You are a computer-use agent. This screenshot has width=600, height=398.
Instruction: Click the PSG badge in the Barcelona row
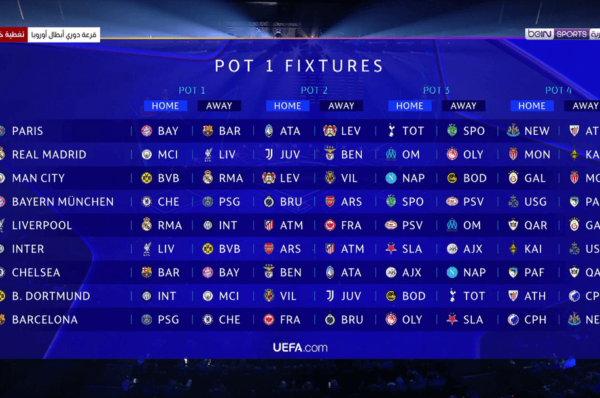coord(147,320)
